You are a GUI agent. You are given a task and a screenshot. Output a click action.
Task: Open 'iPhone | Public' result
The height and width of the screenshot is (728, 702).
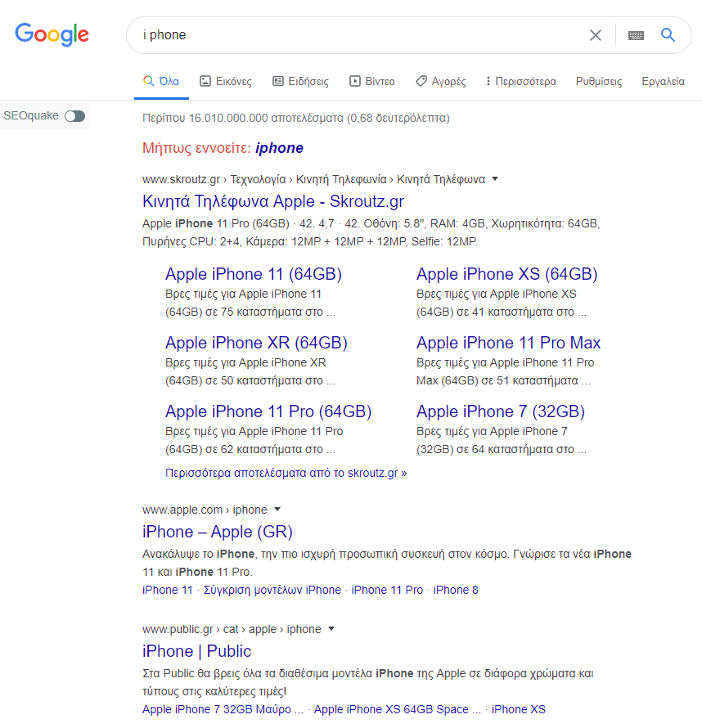(x=197, y=651)
